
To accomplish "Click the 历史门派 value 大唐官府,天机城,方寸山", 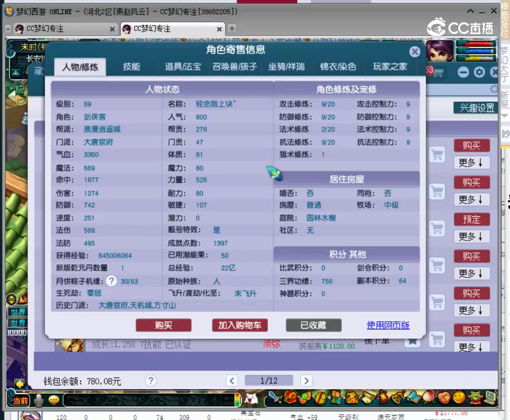I will [x=137, y=305].
